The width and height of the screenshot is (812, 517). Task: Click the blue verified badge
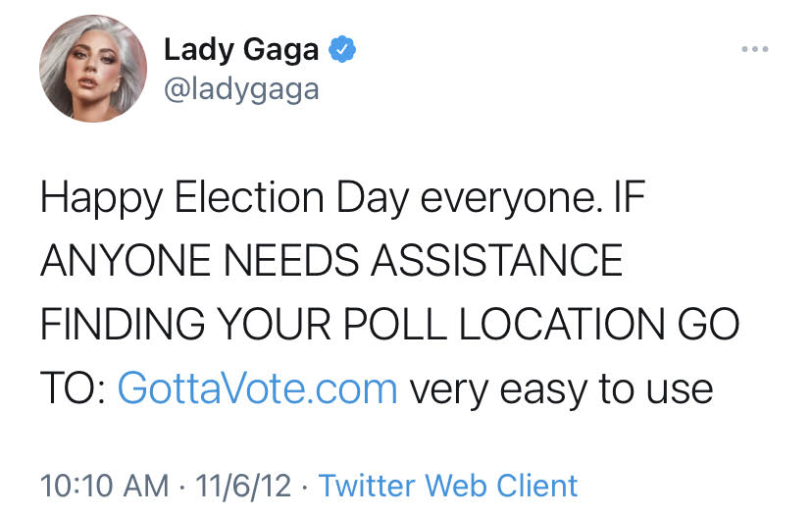(x=340, y=49)
